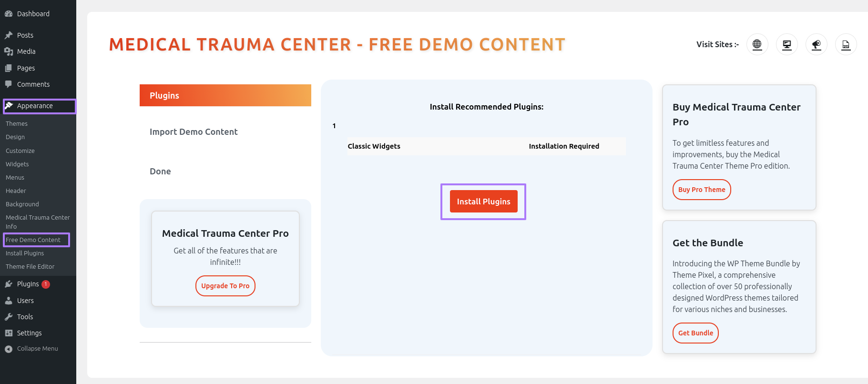The width and height of the screenshot is (868, 384).
Task: Click the Dashboard gauge icon
Action: (9, 14)
